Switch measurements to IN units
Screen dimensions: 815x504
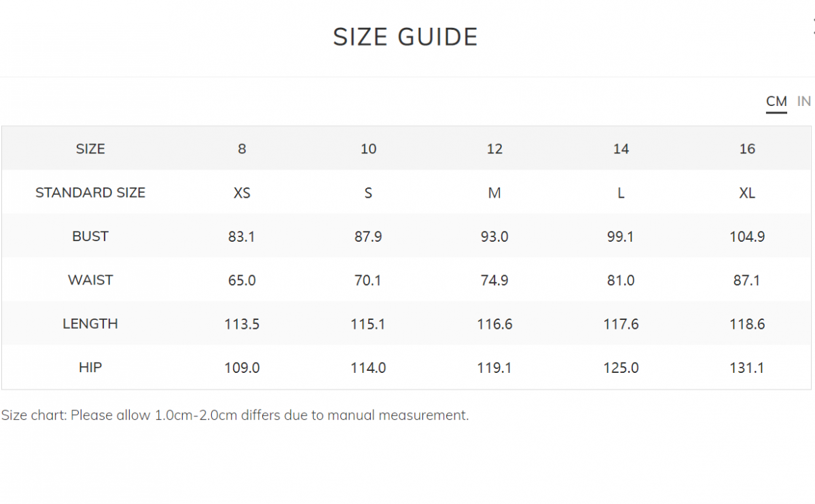point(804,101)
